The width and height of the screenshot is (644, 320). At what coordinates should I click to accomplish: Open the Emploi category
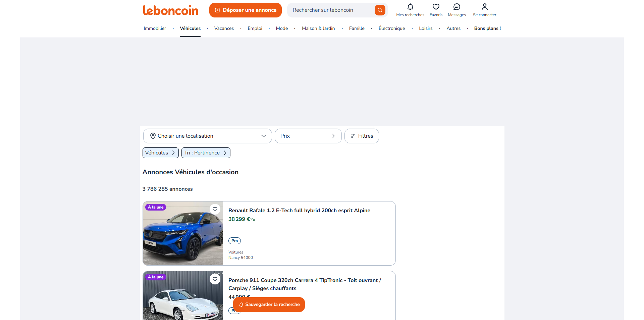(255, 28)
